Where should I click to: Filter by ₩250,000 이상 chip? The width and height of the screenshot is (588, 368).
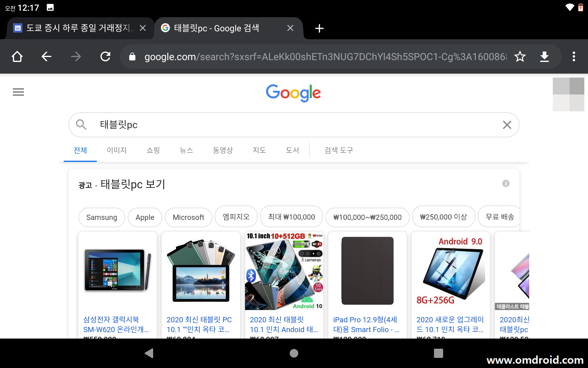(x=444, y=217)
